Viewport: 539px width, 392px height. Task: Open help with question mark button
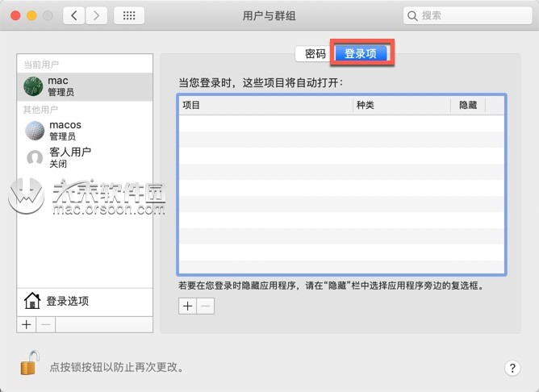(512, 368)
